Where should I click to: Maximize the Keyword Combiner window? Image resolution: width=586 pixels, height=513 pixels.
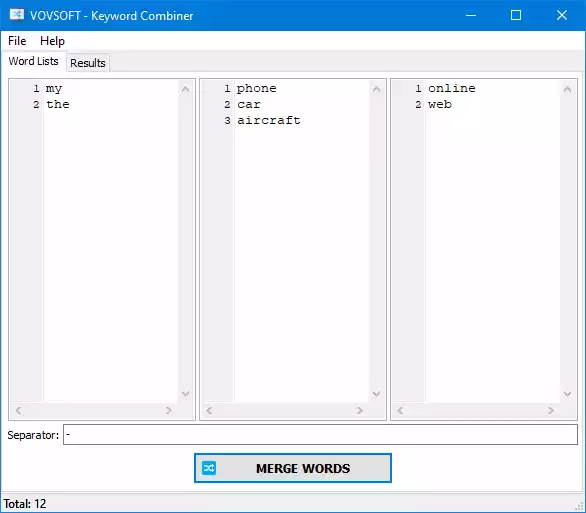[x=516, y=15]
